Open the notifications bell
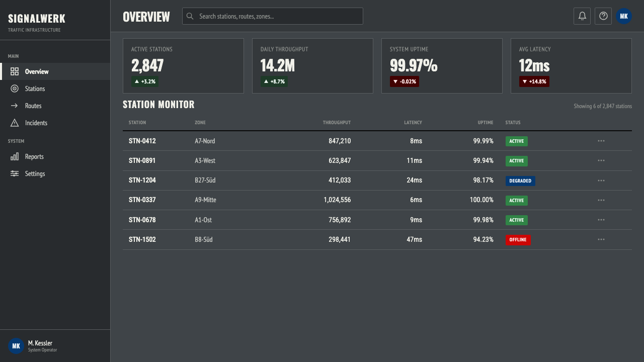The height and width of the screenshot is (362, 644). pos(582,16)
